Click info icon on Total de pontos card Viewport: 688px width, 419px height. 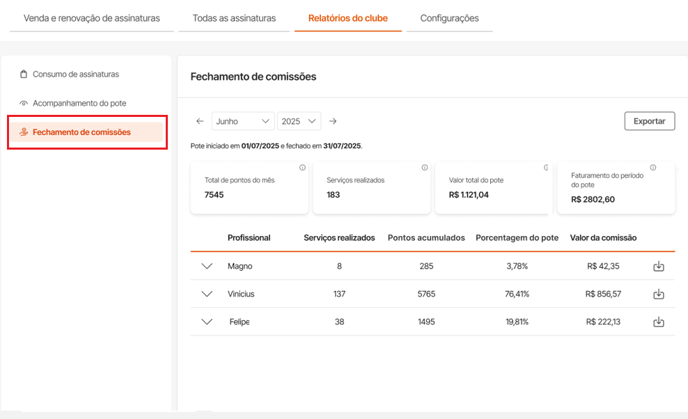click(x=302, y=168)
